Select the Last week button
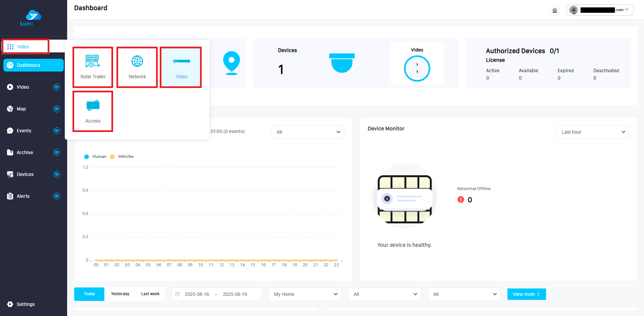The height and width of the screenshot is (316, 644). click(x=150, y=294)
